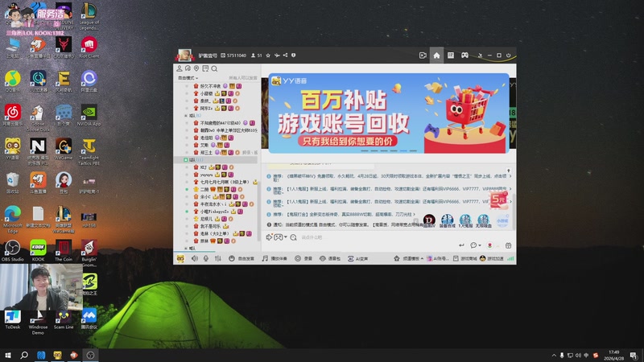Open 播放伴奏 music accompaniment
The height and width of the screenshot is (362, 644).
(275, 258)
